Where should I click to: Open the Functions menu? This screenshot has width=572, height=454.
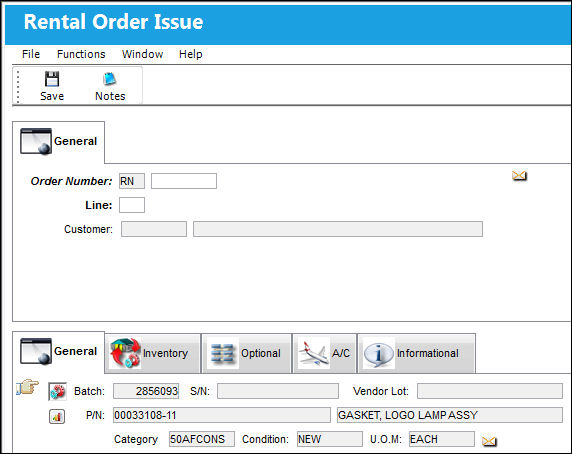click(x=81, y=54)
